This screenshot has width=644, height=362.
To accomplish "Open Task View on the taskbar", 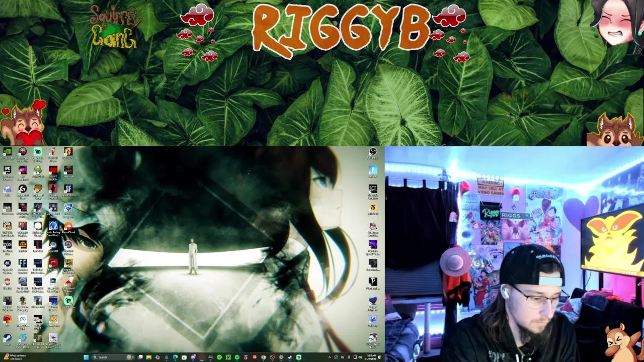I will [140, 357].
